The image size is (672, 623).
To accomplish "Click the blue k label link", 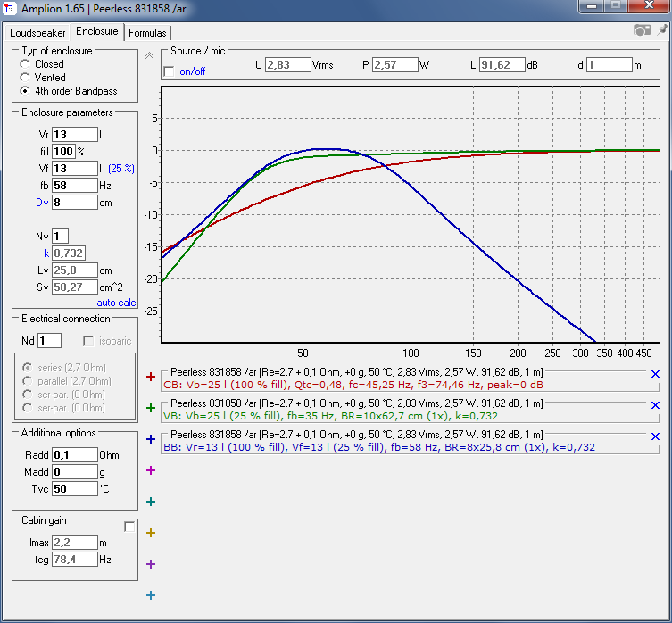I will tap(46, 253).
